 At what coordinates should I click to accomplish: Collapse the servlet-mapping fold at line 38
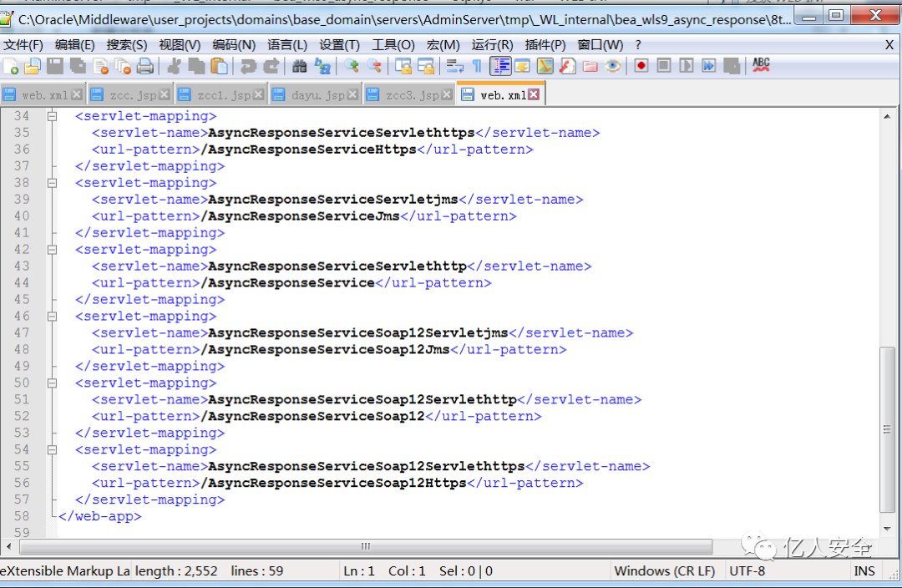click(x=52, y=183)
